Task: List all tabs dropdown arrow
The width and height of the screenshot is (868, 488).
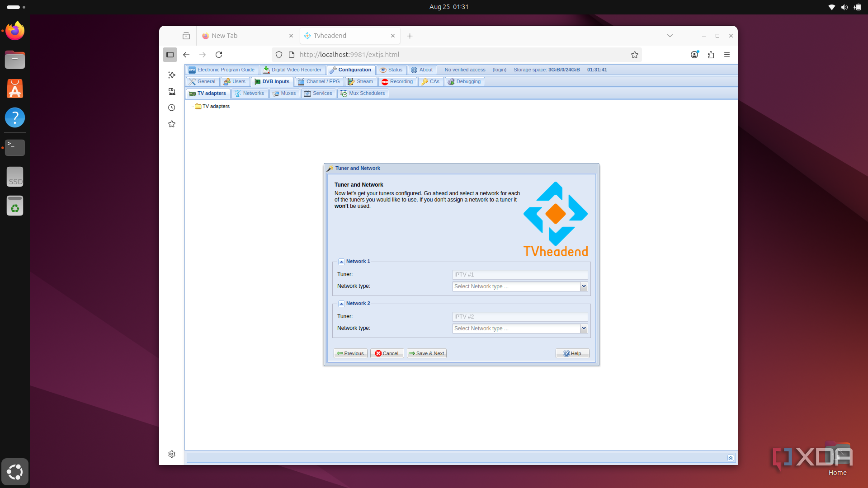Action: (670, 36)
